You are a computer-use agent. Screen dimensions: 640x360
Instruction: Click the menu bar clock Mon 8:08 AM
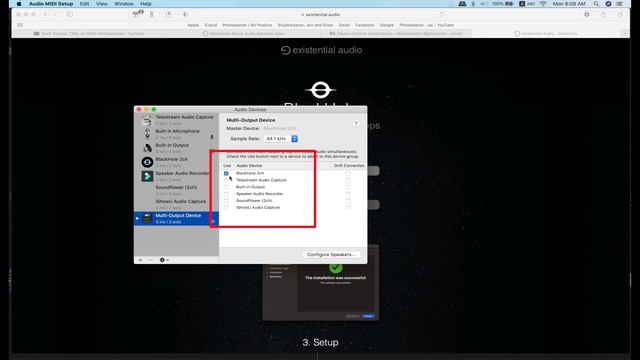click(569, 4)
